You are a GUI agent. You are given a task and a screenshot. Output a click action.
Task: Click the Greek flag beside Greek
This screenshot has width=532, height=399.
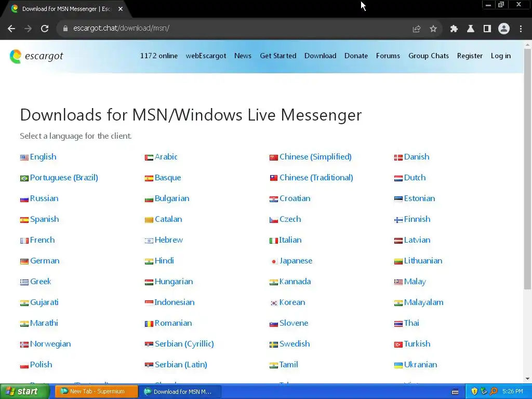24,282
